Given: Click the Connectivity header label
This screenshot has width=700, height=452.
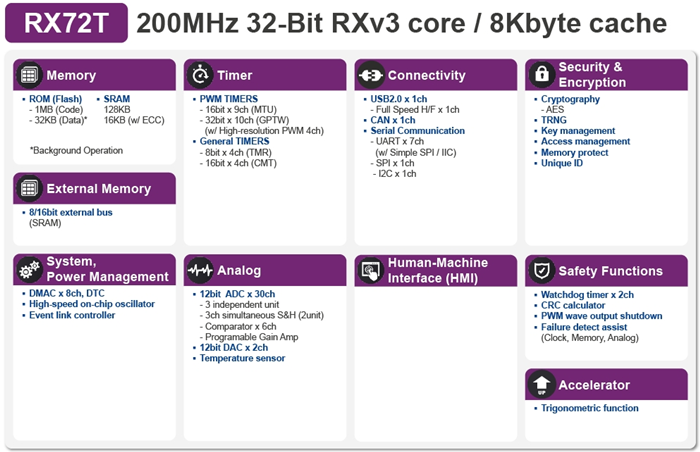Looking at the screenshot, I should coord(426,75).
